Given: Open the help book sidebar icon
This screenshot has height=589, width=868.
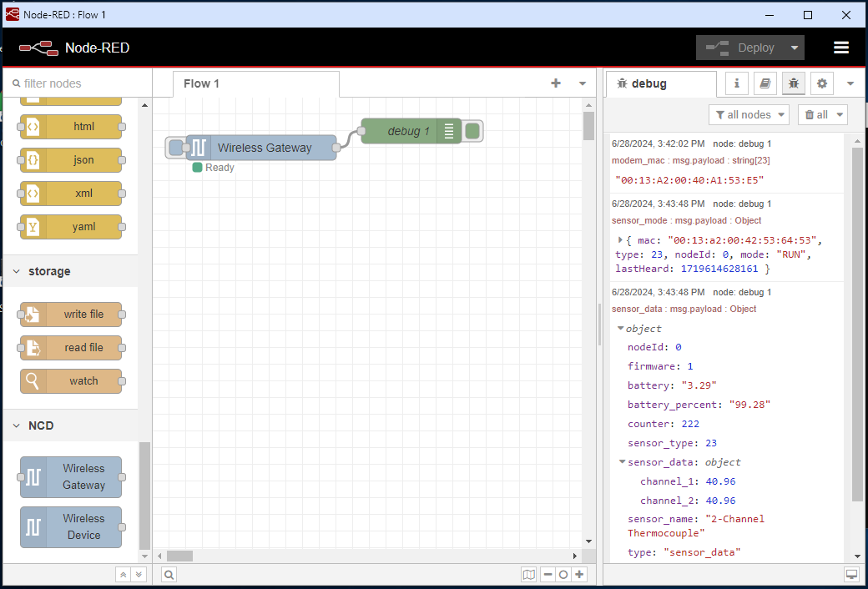Looking at the screenshot, I should pos(765,83).
